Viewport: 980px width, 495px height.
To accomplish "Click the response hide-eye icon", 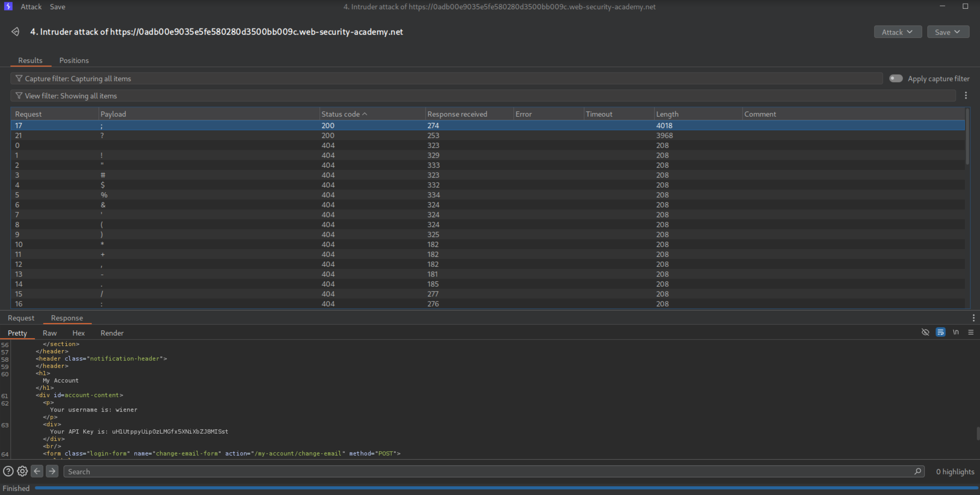I will 925,332.
